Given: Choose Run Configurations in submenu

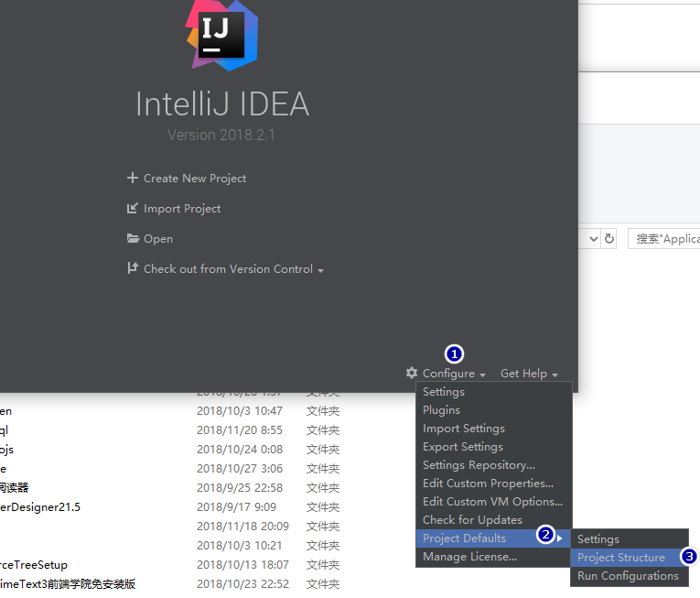Looking at the screenshot, I should 630,576.
